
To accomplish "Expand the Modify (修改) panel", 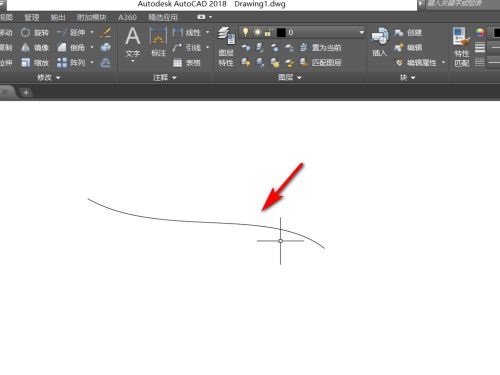I will (49, 78).
